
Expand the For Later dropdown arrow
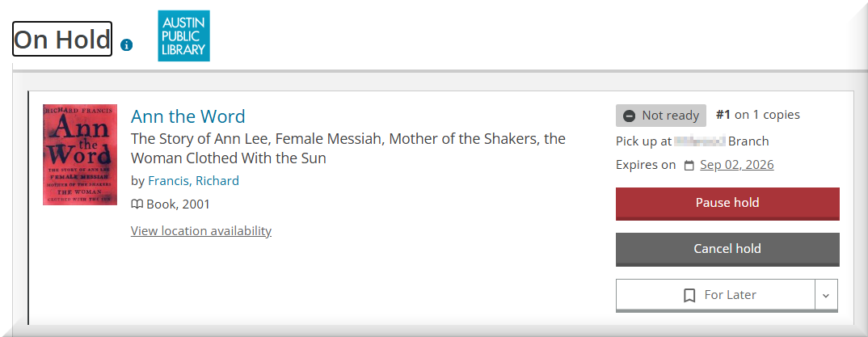tap(825, 295)
